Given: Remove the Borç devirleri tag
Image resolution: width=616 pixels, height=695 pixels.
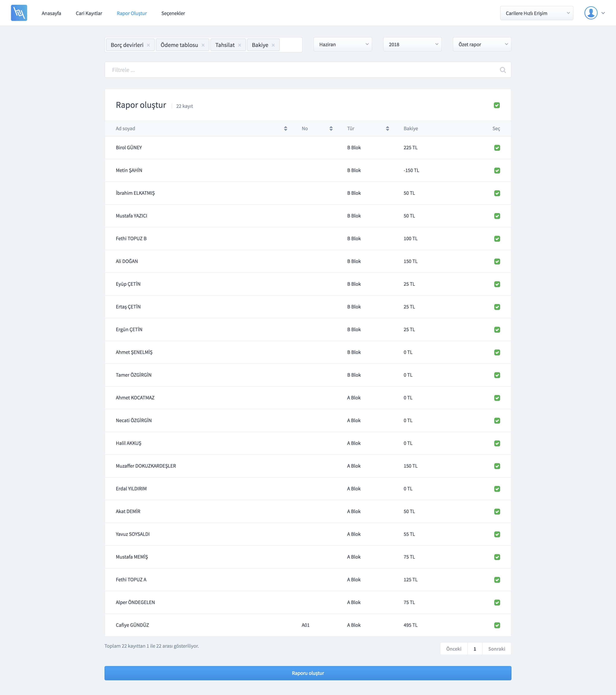Looking at the screenshot, I should tap(148, 45).
